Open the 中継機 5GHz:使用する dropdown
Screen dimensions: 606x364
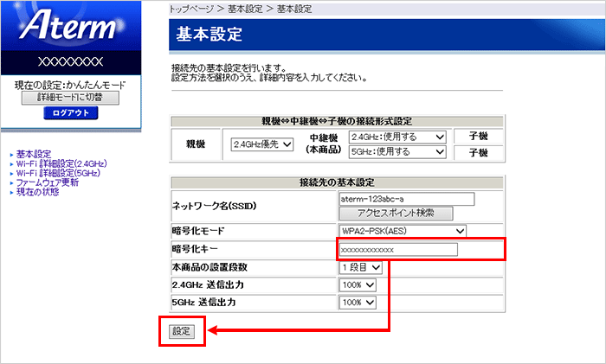coord(399,152)
